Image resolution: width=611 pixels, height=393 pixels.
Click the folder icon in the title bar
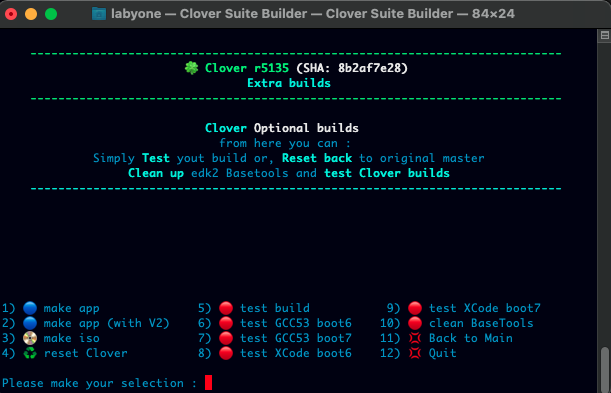tap(99, 14)
